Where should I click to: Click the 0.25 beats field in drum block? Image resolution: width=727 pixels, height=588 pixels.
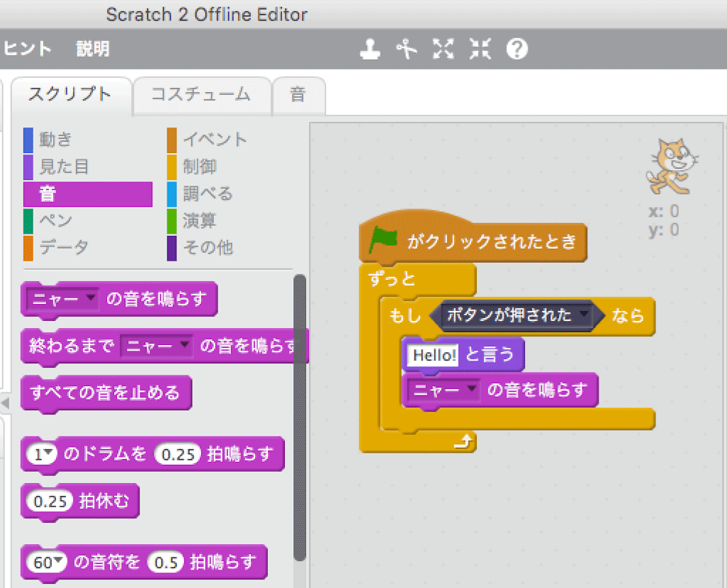point(178,454)
